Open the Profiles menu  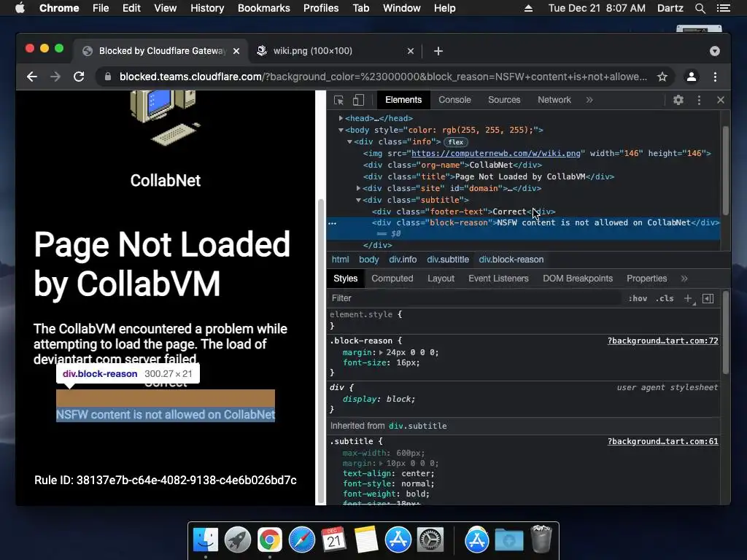[321, 8]
